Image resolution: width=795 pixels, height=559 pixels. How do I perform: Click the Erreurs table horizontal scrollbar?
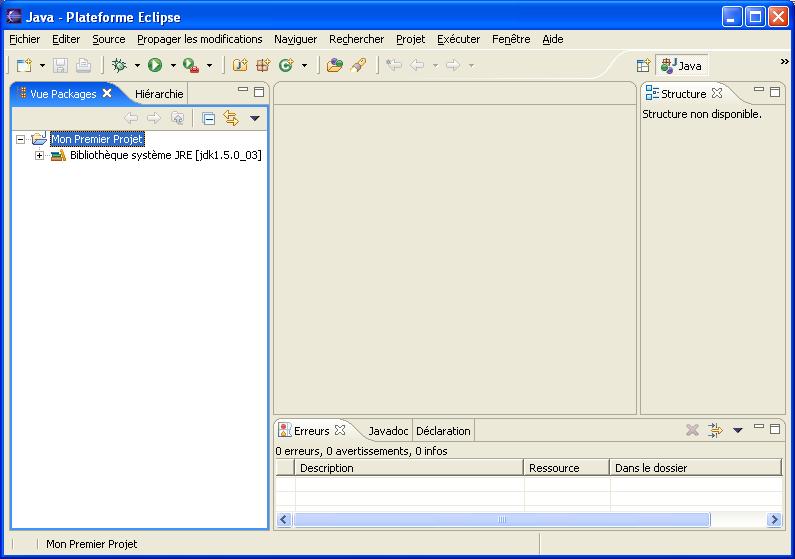tap(501, 520)
